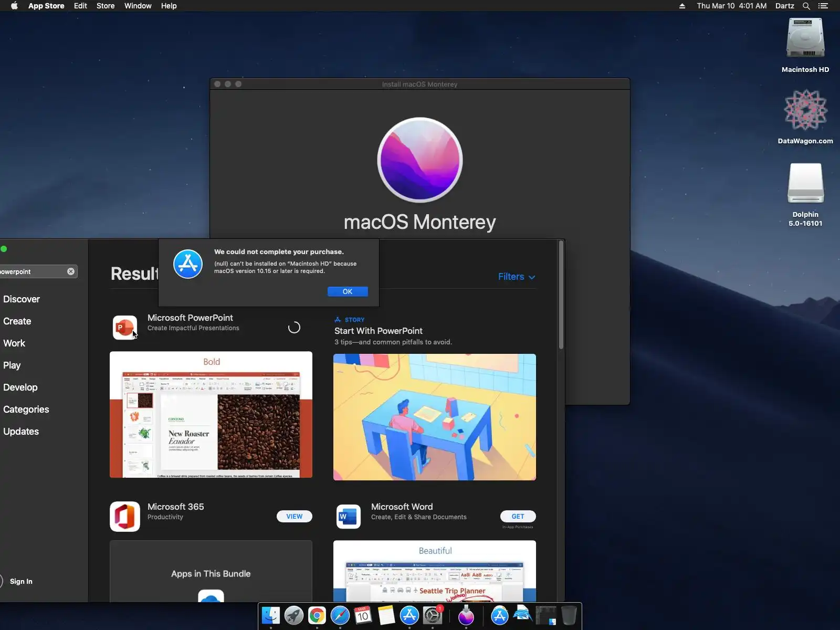
Task: Open the Edit menu
Action: click(x=80, y=6)
